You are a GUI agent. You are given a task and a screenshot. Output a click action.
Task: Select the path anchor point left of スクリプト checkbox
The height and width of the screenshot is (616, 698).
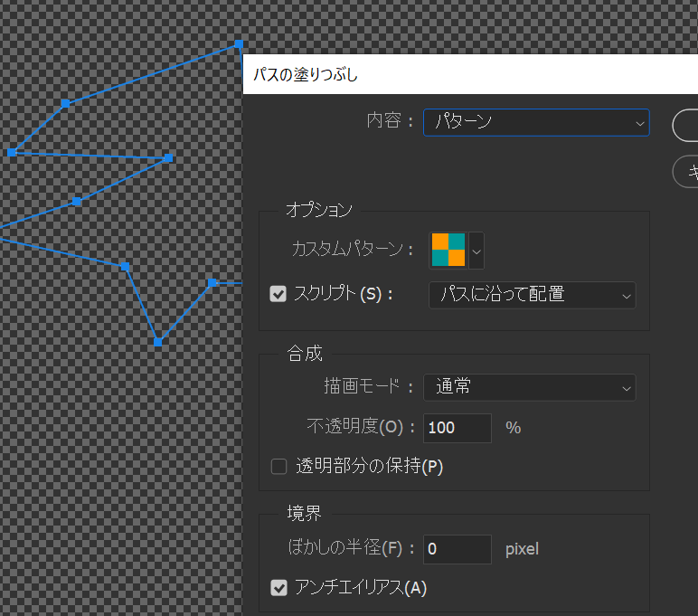(212, 283)
